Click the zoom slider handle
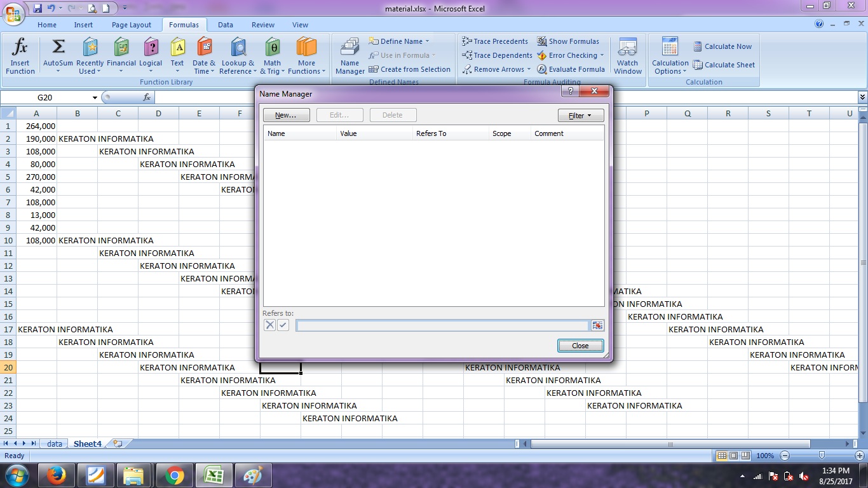This screenshot has width=868, height=488. pyautogui.click(x=822, y=456)
